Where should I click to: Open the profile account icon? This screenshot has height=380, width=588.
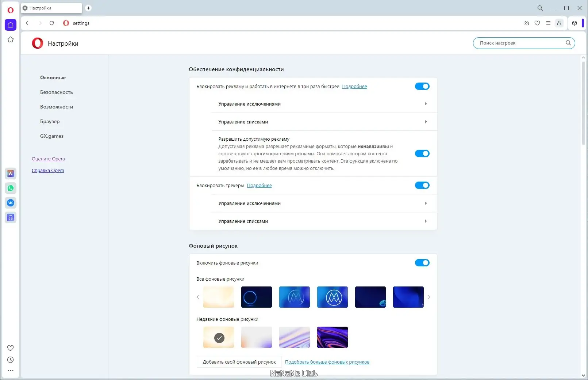tap(559, 23)
